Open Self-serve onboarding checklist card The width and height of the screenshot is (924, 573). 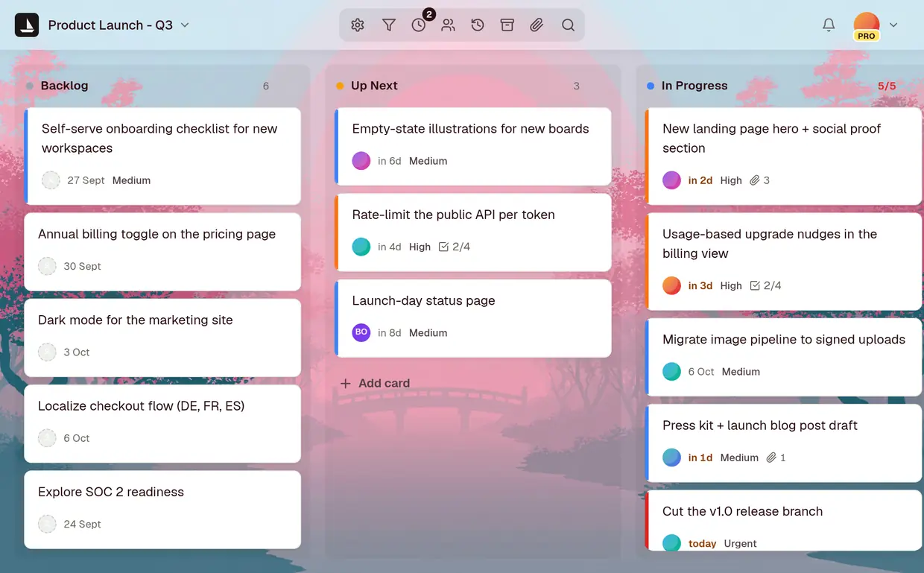coord(162,156)
